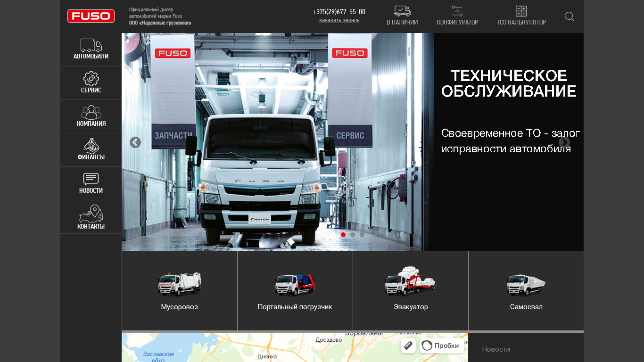Open the Новости menu label in sidebar

pos(91,190)
